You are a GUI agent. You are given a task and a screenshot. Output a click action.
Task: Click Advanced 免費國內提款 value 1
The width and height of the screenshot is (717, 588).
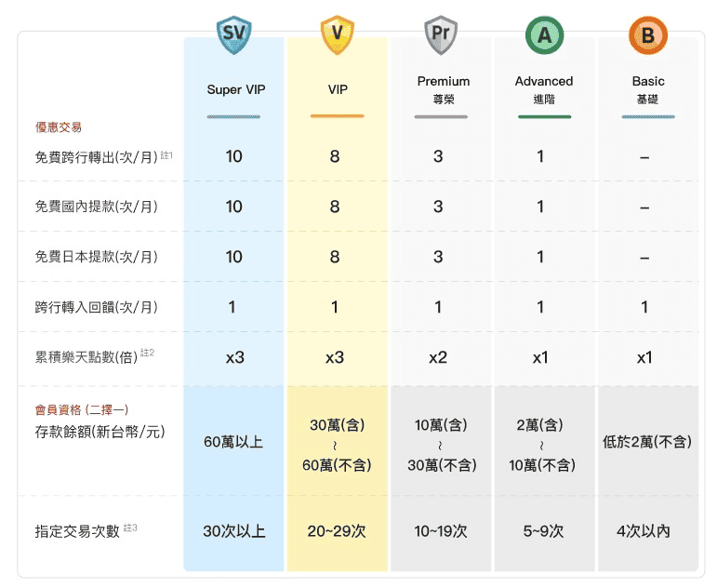(540, 207)
